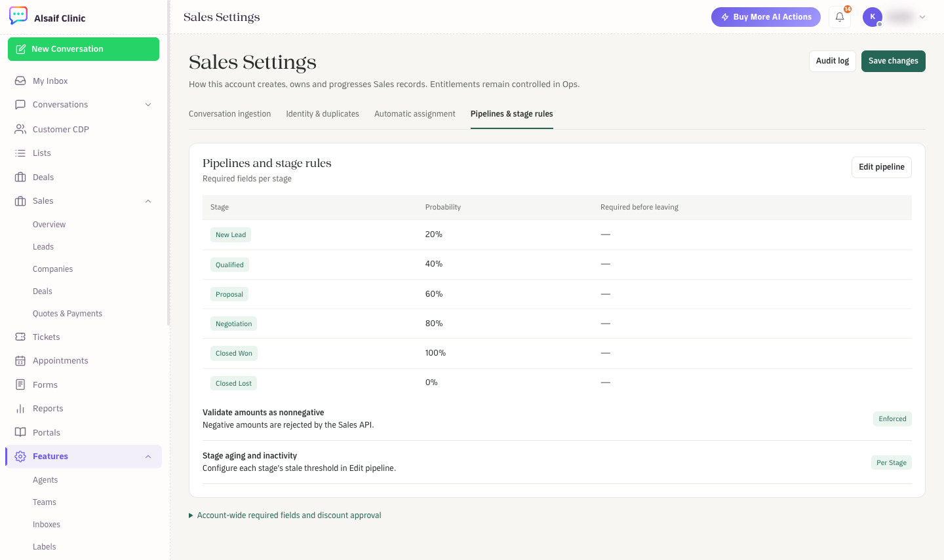
Task: Open the Audit log
Action: 833,61
